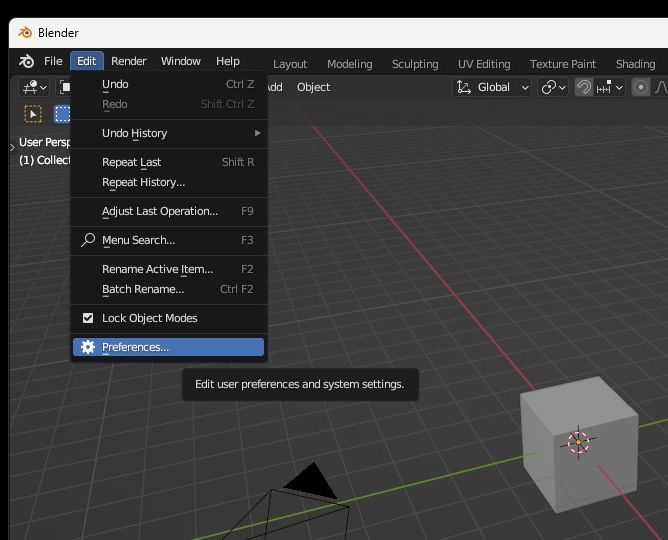Click the Menu Search magnifier icon
This screenshot has width=668, height=540.
88,240
